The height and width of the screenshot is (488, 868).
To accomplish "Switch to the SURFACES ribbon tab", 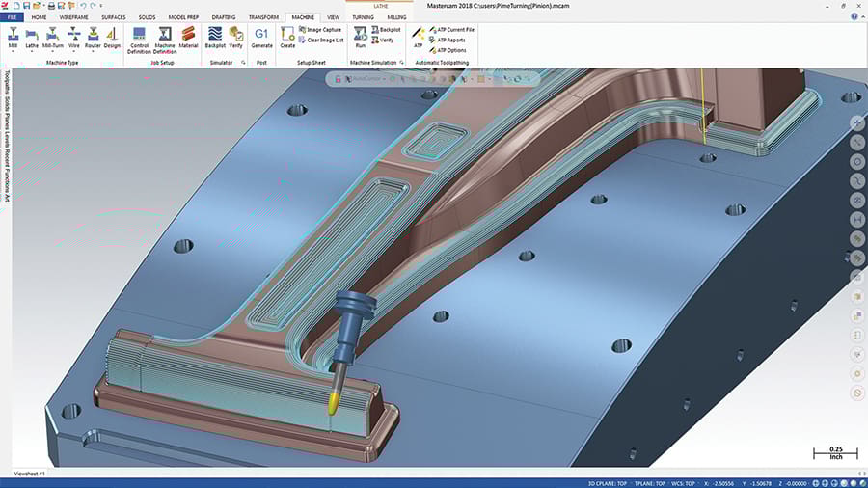I will pos(114,17).
